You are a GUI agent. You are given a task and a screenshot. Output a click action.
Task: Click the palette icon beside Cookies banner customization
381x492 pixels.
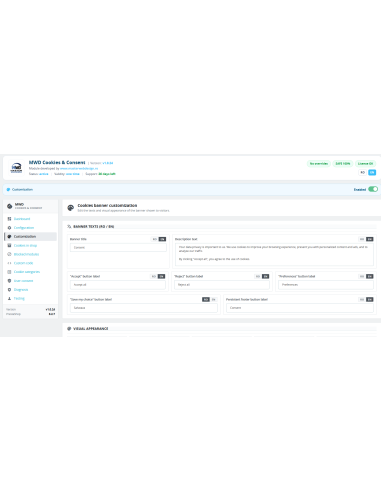point(71,208)
